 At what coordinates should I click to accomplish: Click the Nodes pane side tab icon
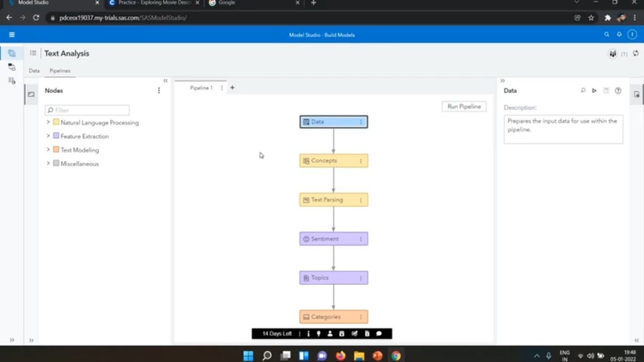tap(31, 94)
